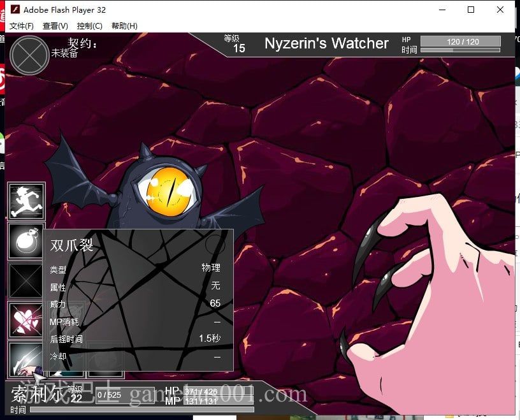Click the 物理 type value
520x420 pixels.
[x=211, y=268]
